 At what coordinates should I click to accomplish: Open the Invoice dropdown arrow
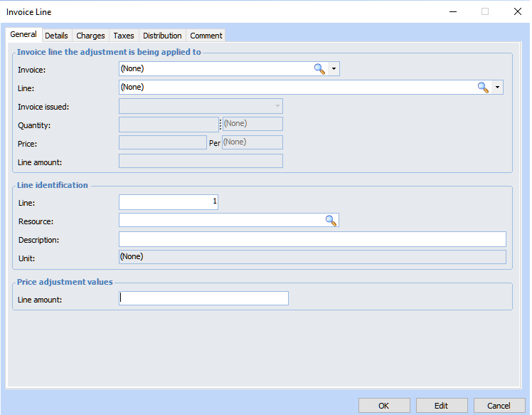coord(334,69)
